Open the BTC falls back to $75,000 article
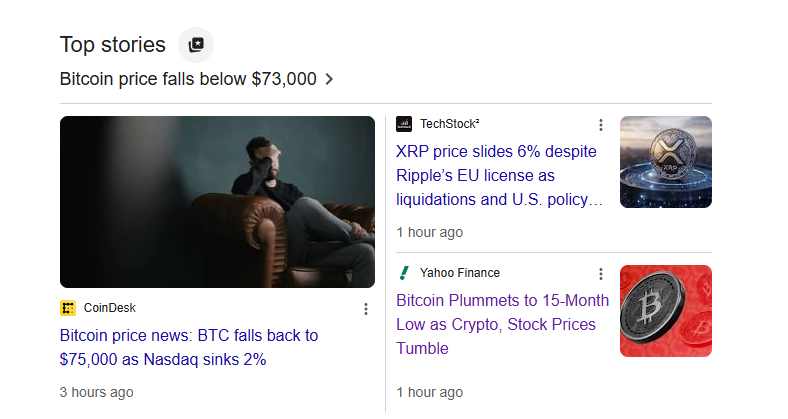This screenshot has height=419, width=788. click(189, 347)
